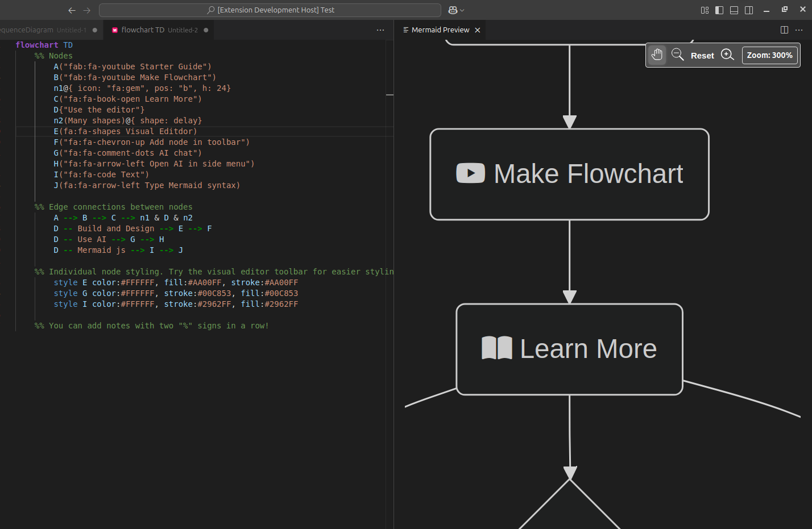Open the Customize Layout icon
812x529 pixels.
pos(704,10)
